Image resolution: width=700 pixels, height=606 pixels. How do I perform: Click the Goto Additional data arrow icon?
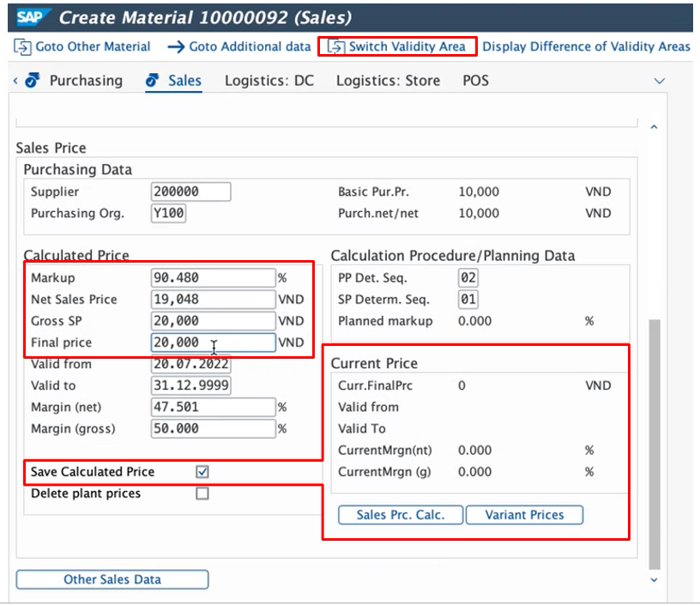point(176,46)
